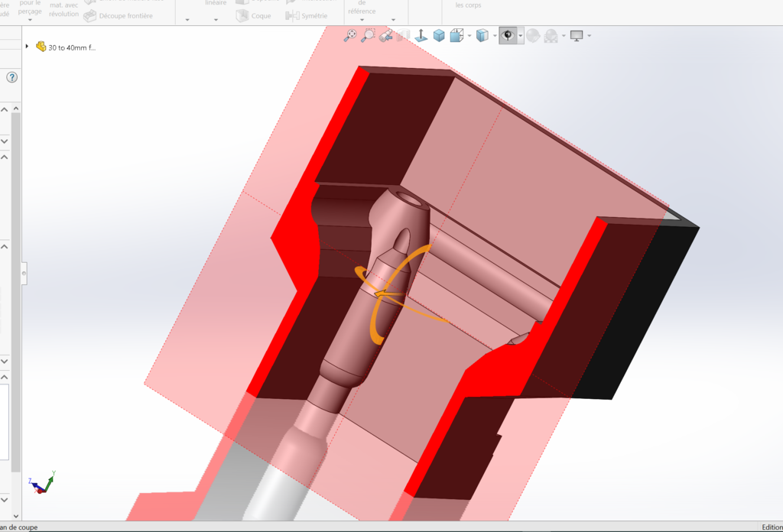Select the '30 to 40mm f...' part in tree
The height and width of the screenshot is (532, 783).
pos(71,47)
